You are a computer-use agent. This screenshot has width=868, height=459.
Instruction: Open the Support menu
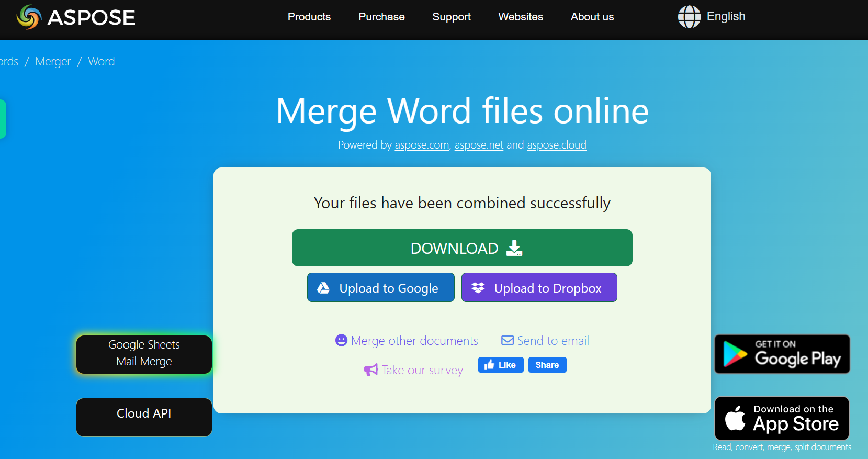pyautogui.click(x=452, y=17)
